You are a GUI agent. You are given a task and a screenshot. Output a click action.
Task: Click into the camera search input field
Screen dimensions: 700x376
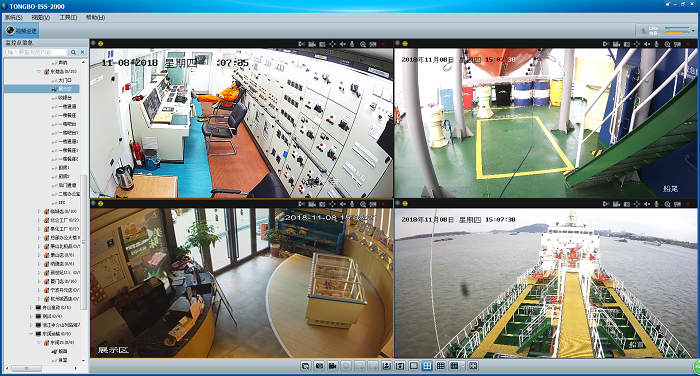point(36,52)
